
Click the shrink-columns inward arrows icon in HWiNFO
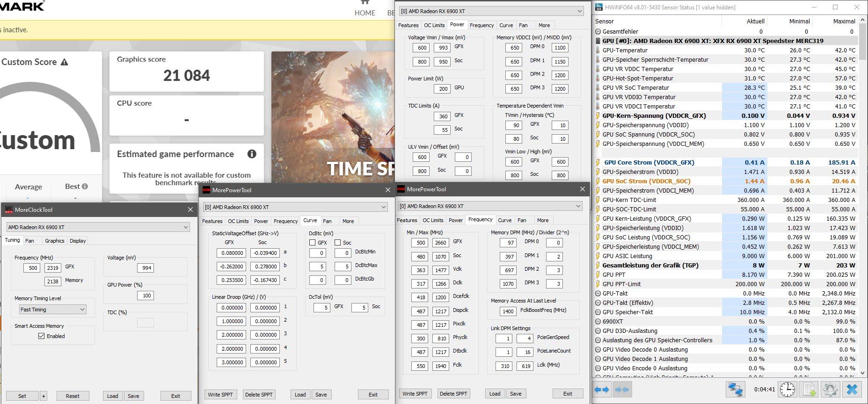[621, 390]
